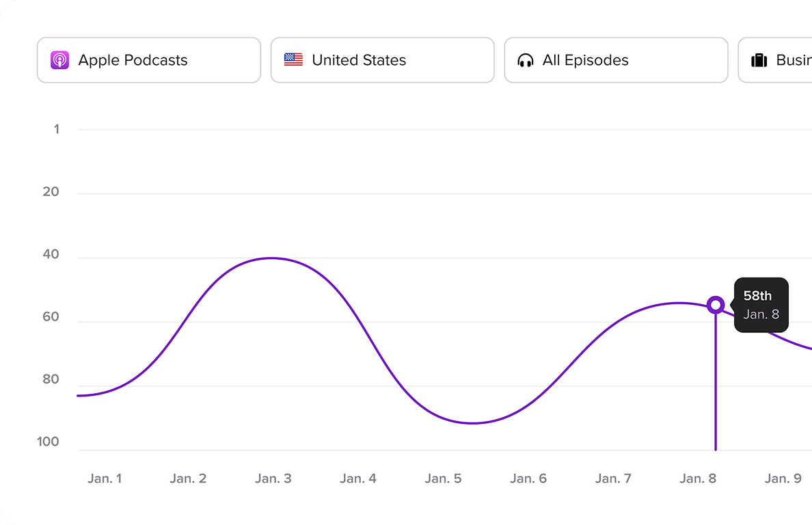This screenshot has width=812, height=525.
Task: Click the Jan. 8 data point marker
Action: [x=716, y=304]
